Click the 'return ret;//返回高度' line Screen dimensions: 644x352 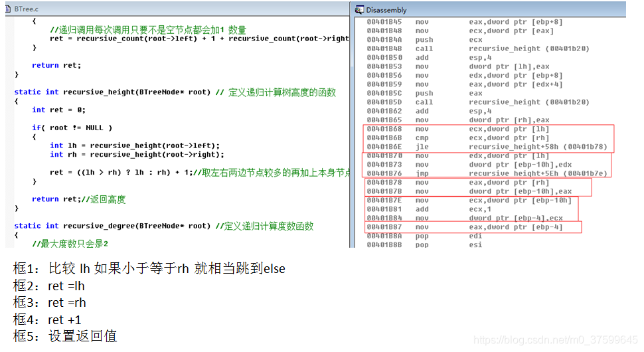pyautogui.click(x=79, y=199)
